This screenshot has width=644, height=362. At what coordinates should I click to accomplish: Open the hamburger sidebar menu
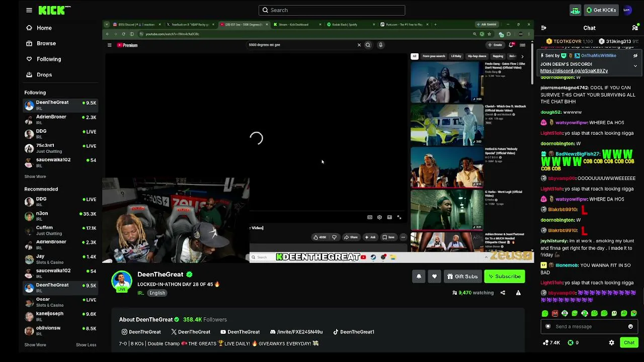pos(29,10)
